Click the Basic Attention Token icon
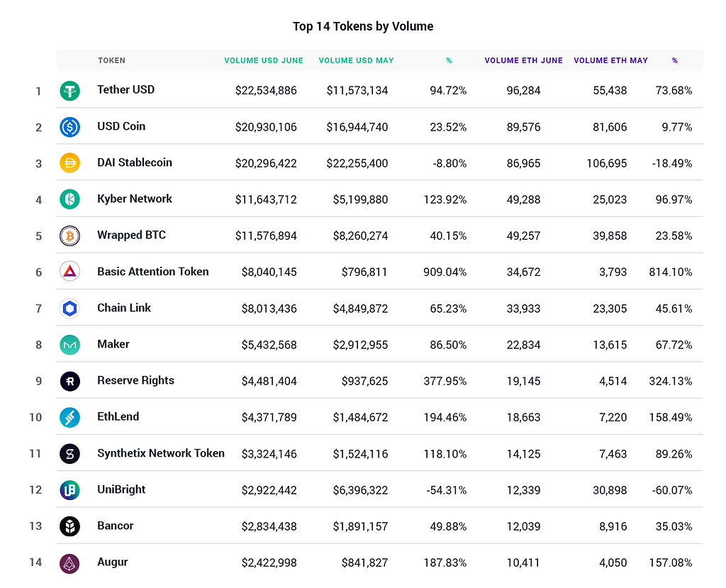Image resolution: width=726 pixels, height=588 pixels. point(69,272)
